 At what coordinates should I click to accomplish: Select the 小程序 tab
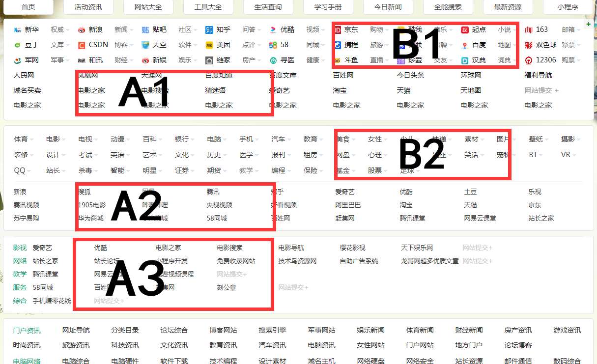[568, 7]
